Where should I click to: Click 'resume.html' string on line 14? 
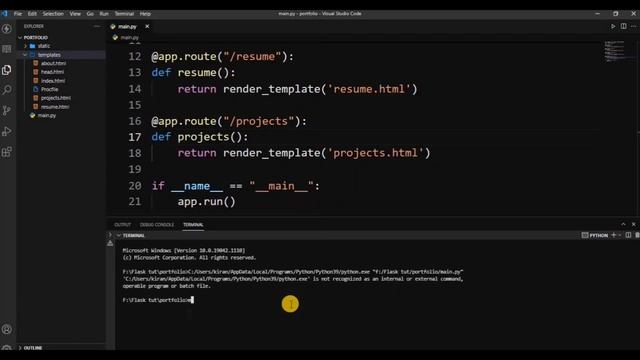369,89
